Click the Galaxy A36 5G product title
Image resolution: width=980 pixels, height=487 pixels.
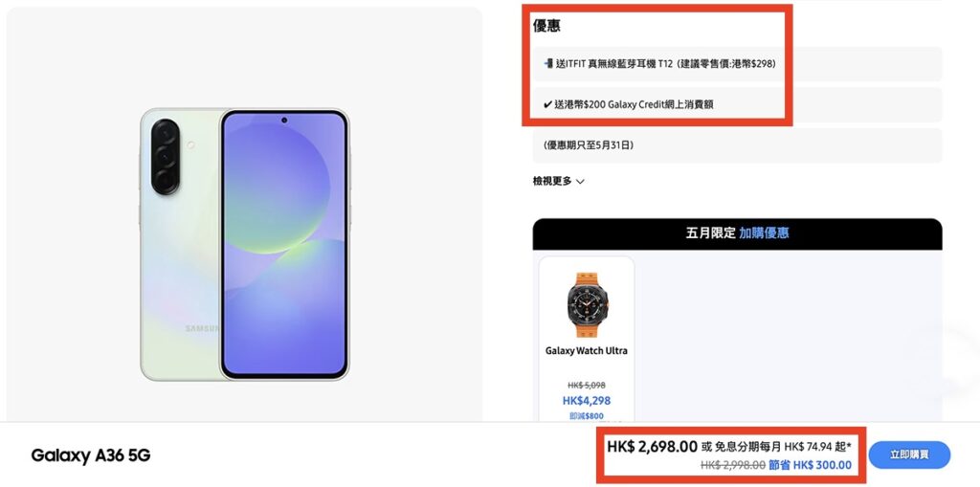(91, 455)
